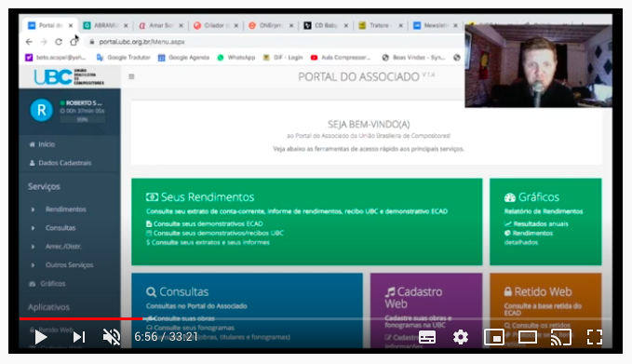
Task: Go forward in the browser
Action: [x=44, y=42]
